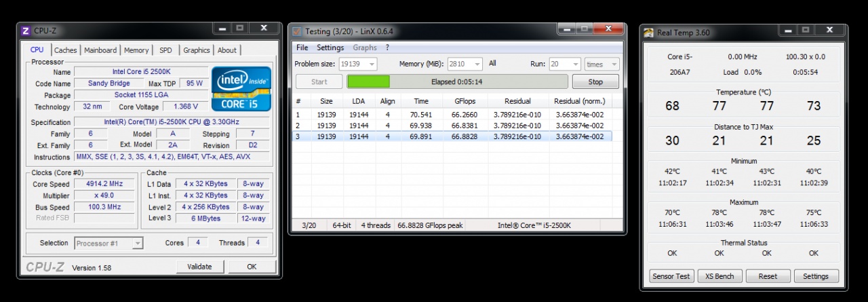
Task: Click the Stop button in LinX
Action: (595, 81)
